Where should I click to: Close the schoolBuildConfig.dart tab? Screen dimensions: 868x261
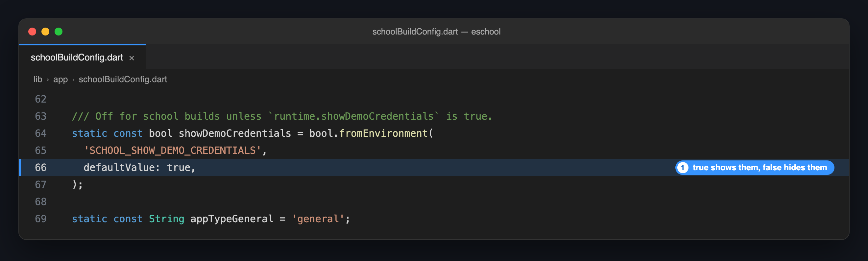point(132,58)
